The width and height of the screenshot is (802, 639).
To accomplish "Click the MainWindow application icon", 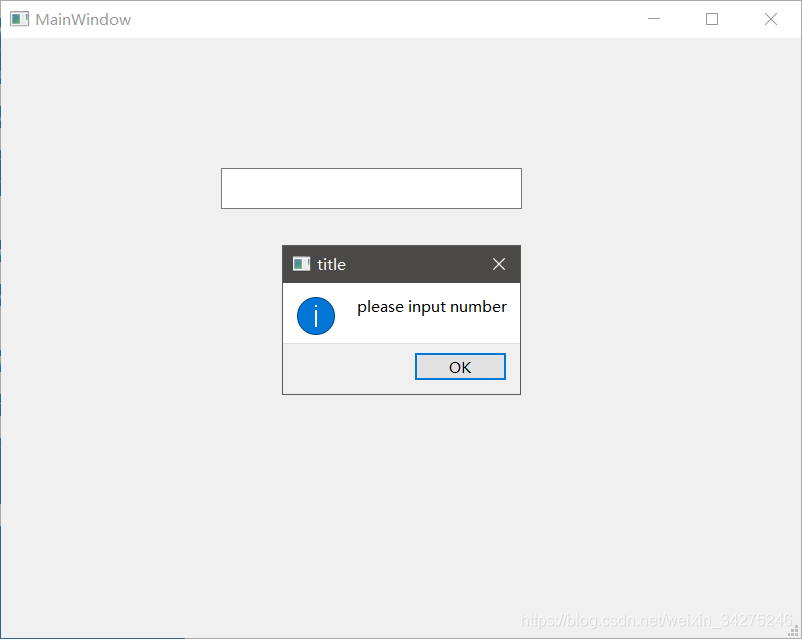I will (x=19, y=19).
